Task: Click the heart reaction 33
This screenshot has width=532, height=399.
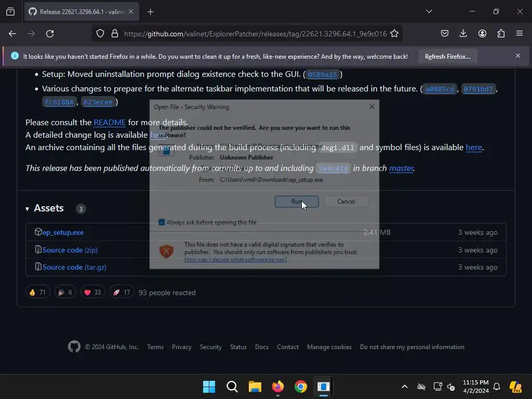Action: (x=92, y=292)
